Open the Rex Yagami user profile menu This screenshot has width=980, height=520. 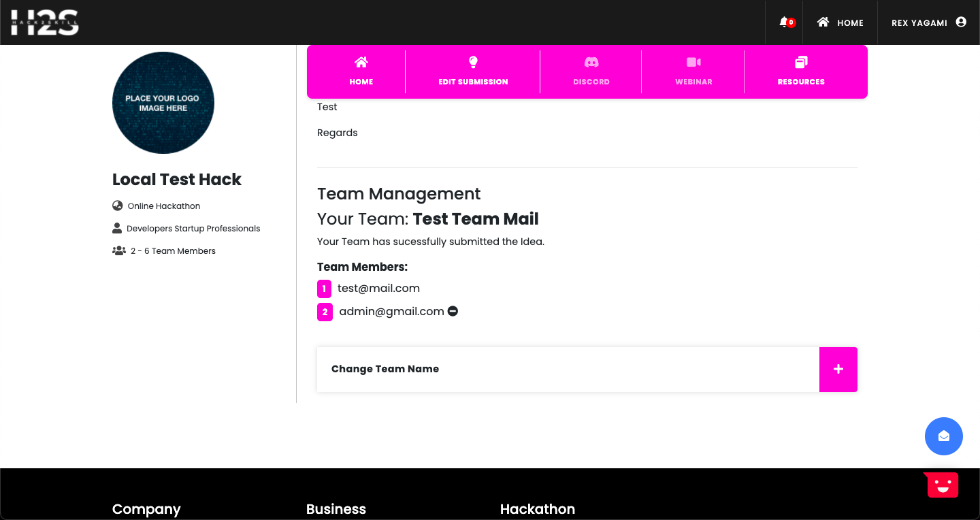(x=928, y=22)
